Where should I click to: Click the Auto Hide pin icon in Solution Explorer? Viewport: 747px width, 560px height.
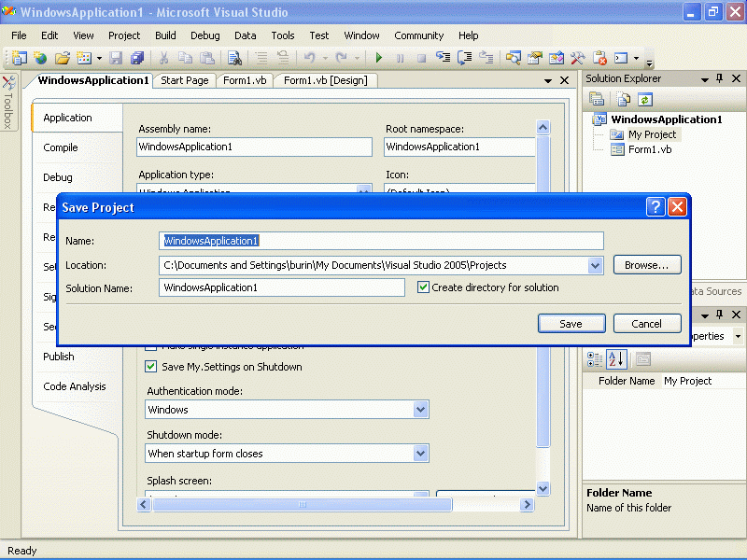pos(719,78)
